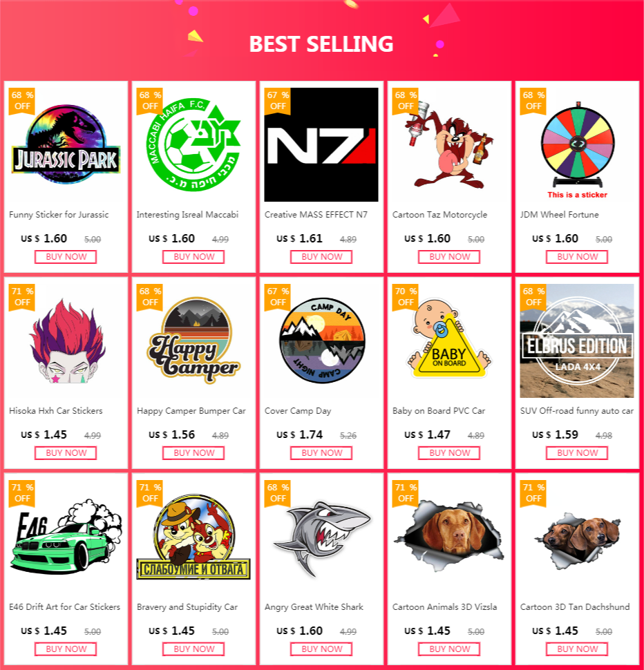The height and width of the screenshot is (670, 644).
Task: View the Camp Day round sticker
Action: [x=321, y=341]
